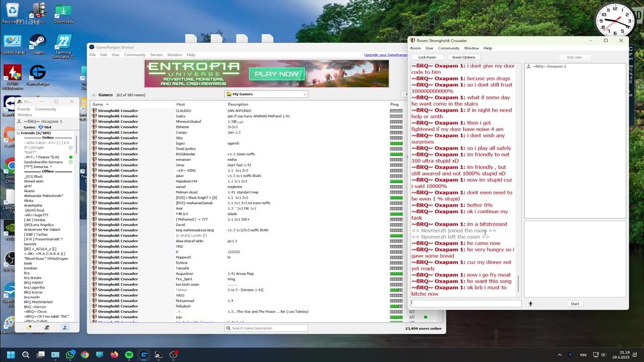
Task: Select friend Aleksandar Makedonski
Action: point(43,195)
